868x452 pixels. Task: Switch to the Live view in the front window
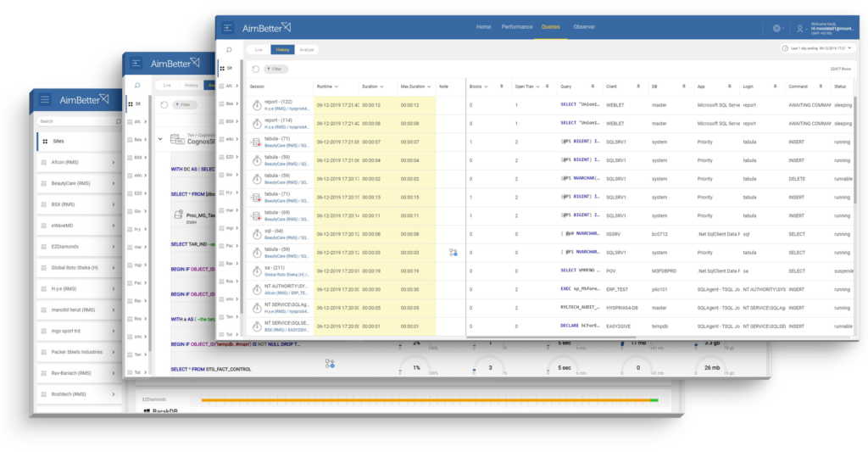click(x=259, y=50)
